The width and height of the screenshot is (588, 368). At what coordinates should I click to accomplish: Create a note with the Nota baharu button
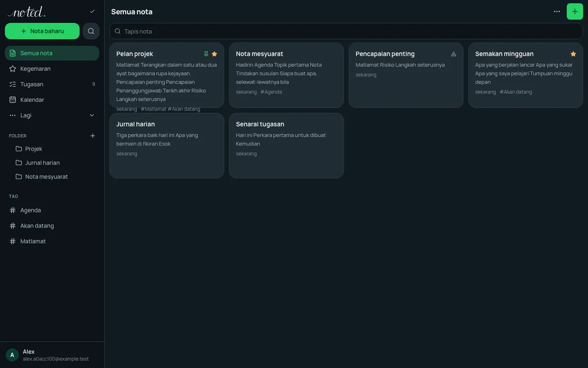coord(42,31)
